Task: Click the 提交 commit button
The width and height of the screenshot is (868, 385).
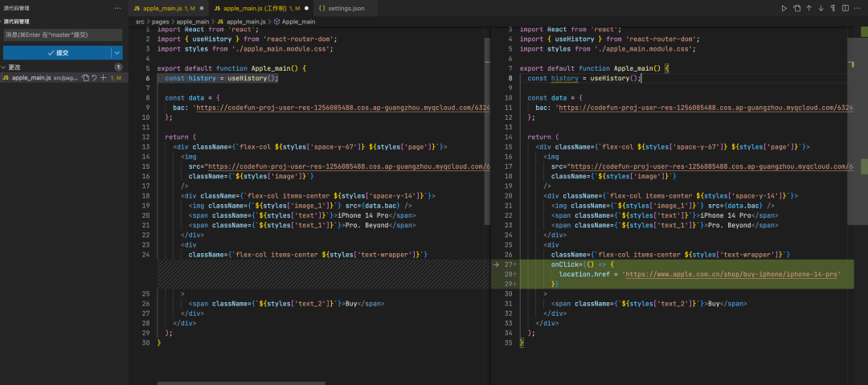Action: (57, 52)
